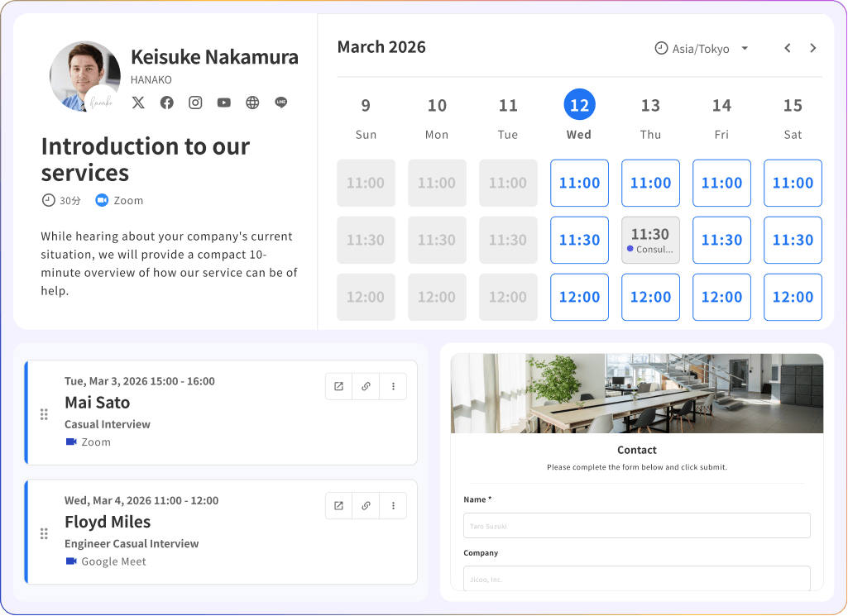
Task: Copy the link for Floyd Miles booking
Action: tap(366, 505)
